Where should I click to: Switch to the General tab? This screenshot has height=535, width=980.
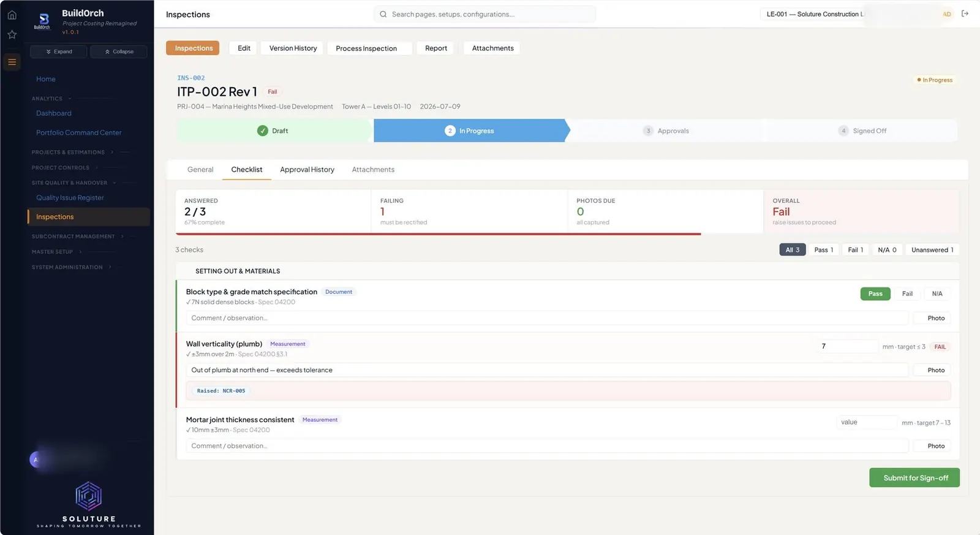click(x=200, y=170)
